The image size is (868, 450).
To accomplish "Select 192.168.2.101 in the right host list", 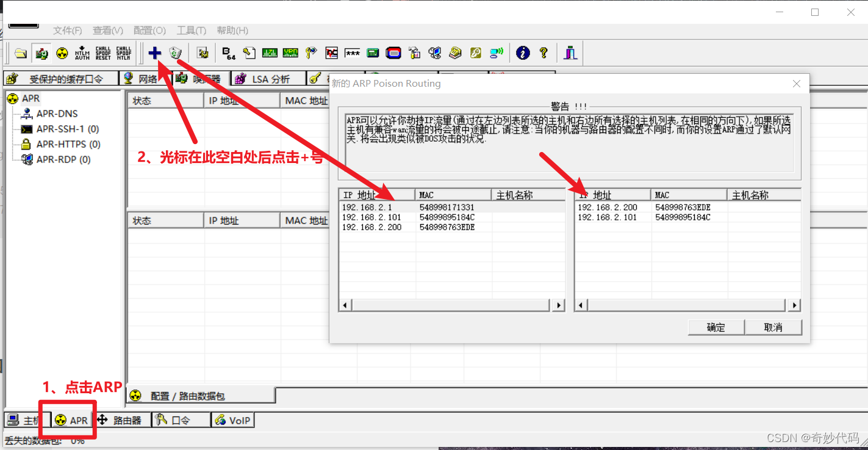I will 687,217.
